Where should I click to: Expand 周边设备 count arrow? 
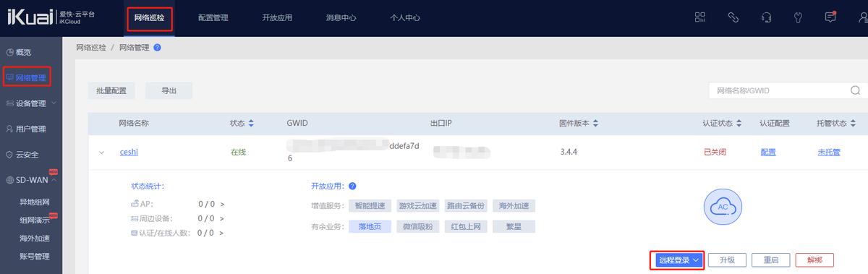click(x=222, y=219)
